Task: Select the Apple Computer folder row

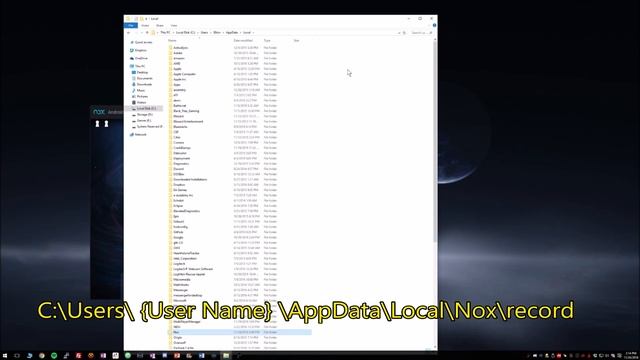Action: pyautogui.click(x=240, y=74)
